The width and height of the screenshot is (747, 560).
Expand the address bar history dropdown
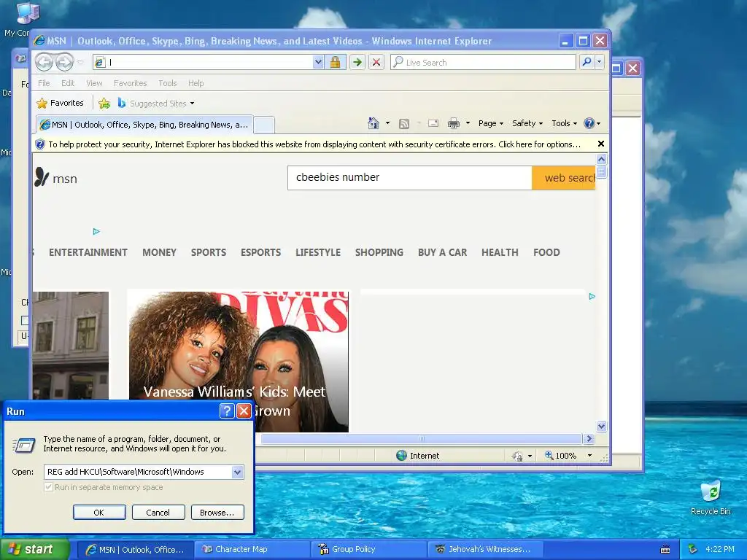(x=318, y=63)
